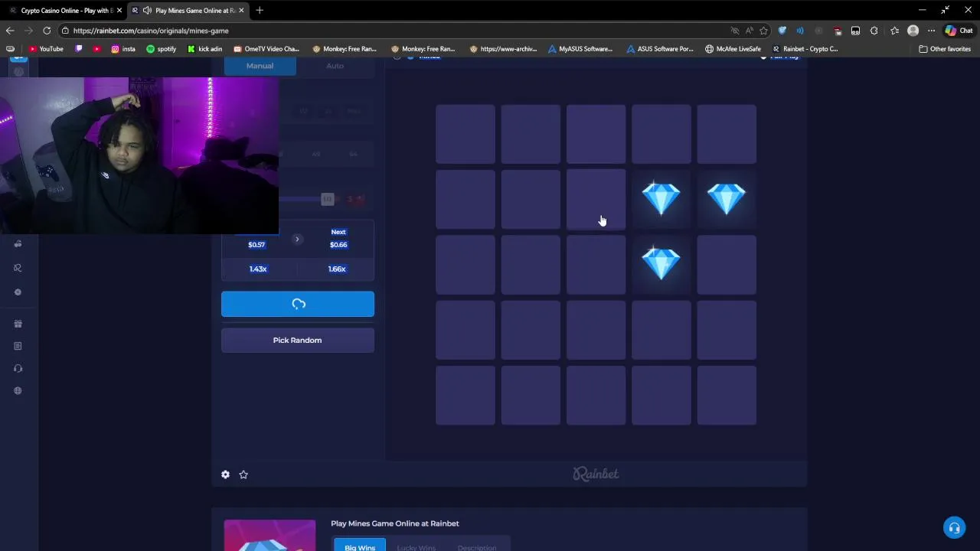The width and height of the screenshot is (980, 551).
Task: Open the browser three-dot settings menu
Action: pos(931,31)
